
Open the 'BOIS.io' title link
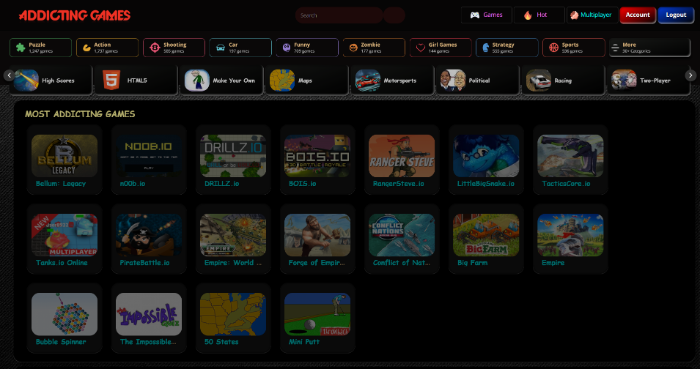tap(302, 183)
